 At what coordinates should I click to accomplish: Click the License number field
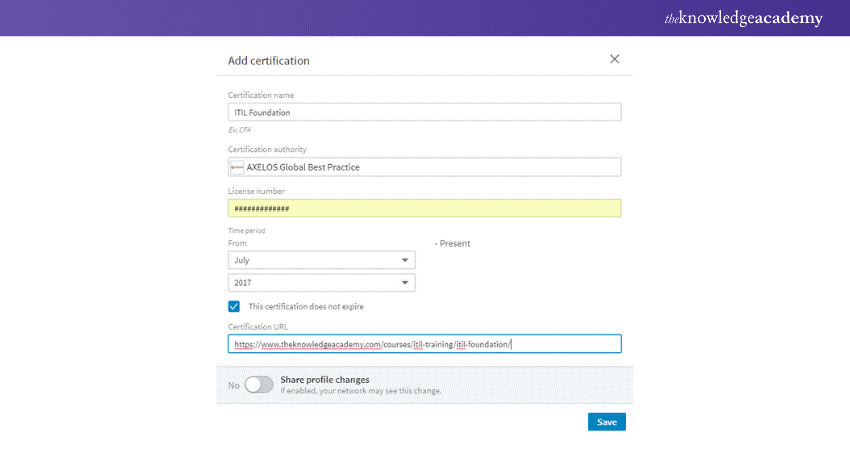[424, 208]
